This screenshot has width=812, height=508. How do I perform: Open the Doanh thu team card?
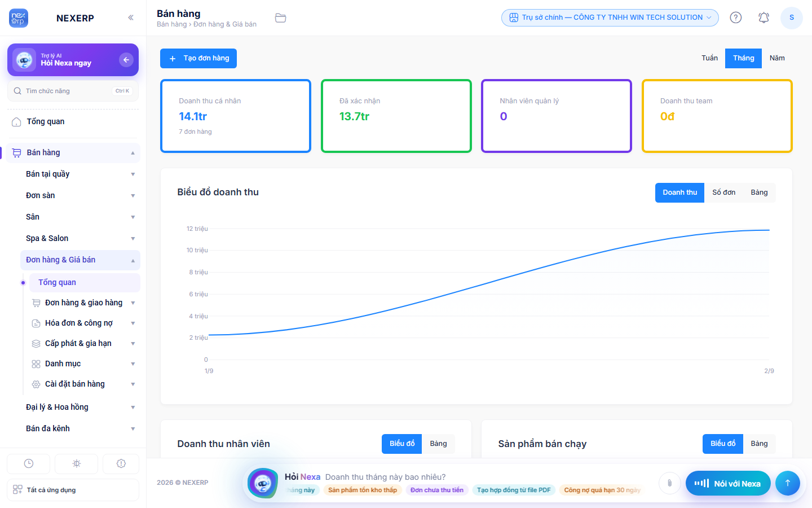click(717, 116)
